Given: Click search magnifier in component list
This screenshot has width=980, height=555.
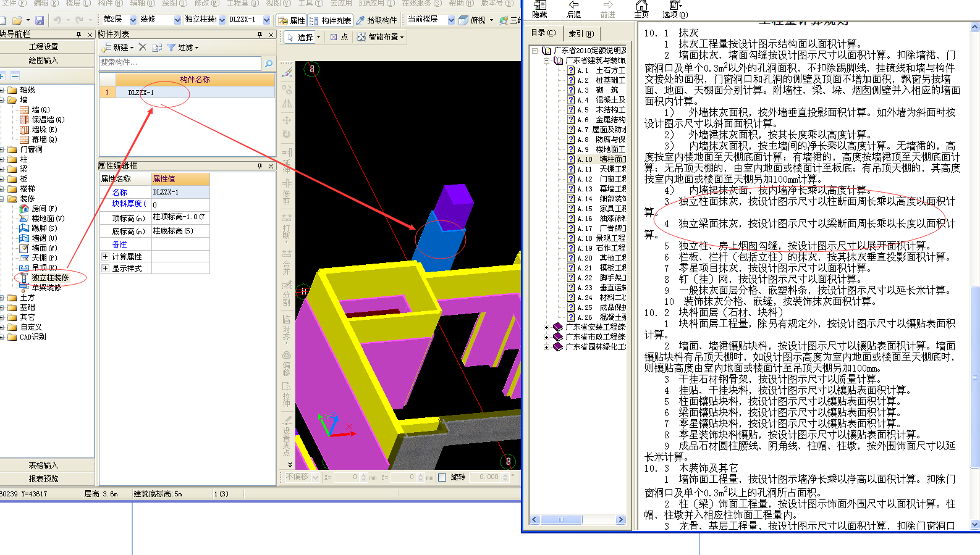Looking at the screenshot, I should [269, 63].
